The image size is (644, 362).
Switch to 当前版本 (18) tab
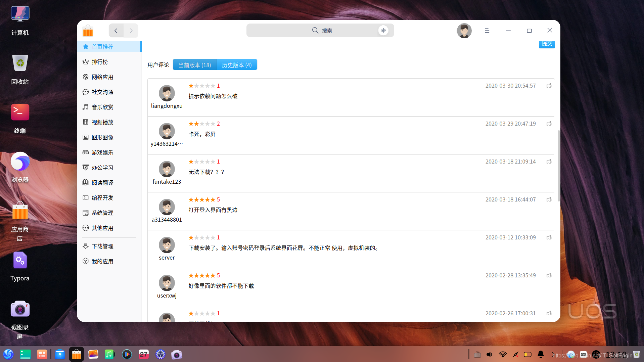[195, 65]
